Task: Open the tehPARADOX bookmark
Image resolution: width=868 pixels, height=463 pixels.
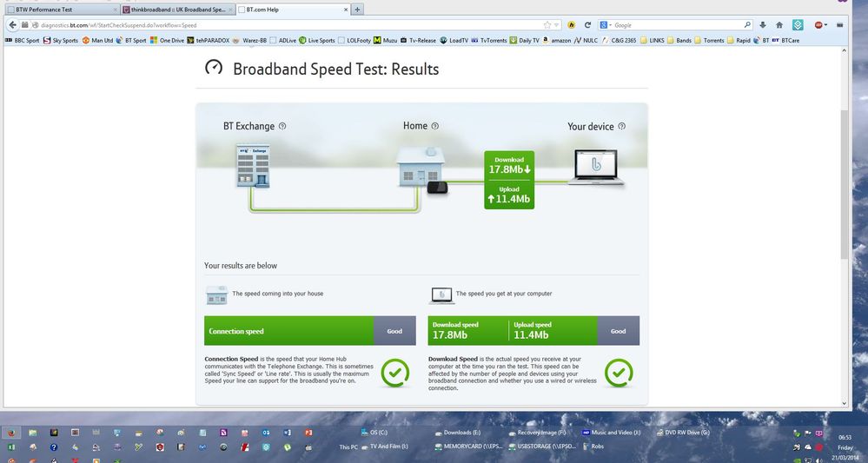Action: click(x=209, y=40)
